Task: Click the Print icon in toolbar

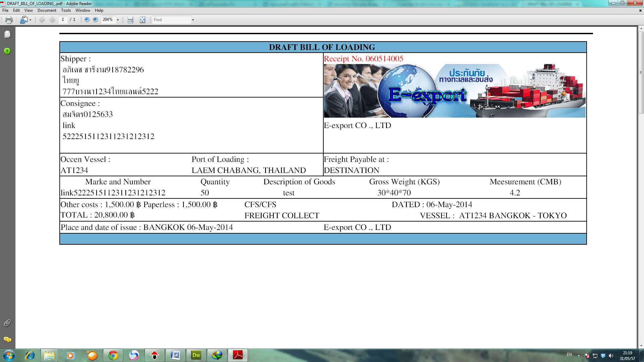Action: [9, 20]
